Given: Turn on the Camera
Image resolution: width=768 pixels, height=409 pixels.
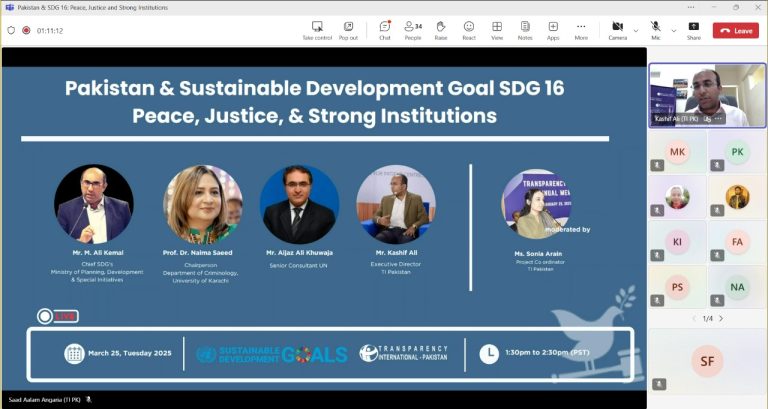Looking at the screenshot, I should (617, 30).
